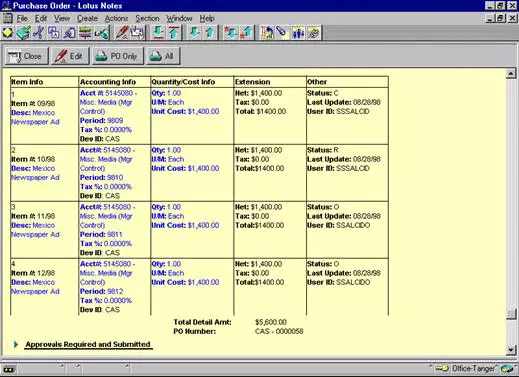Click the Accounting Info column header

tap(108, 82)
